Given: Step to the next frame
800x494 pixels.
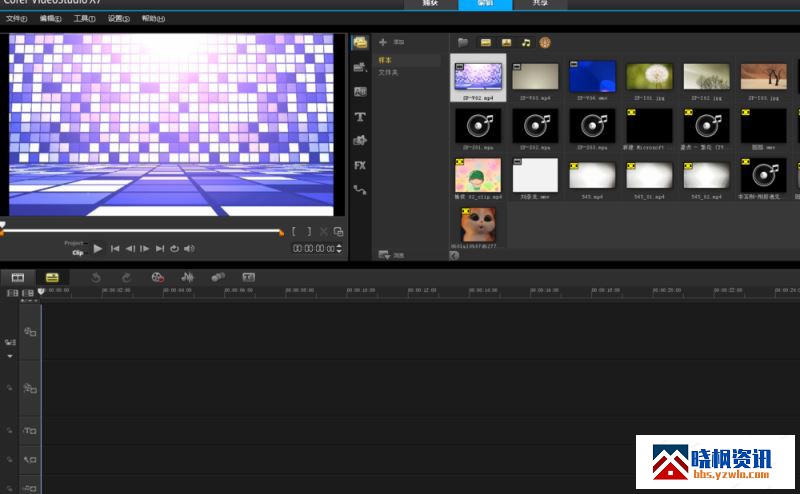Looking at the screenshot, I should [x=145, y=249].
